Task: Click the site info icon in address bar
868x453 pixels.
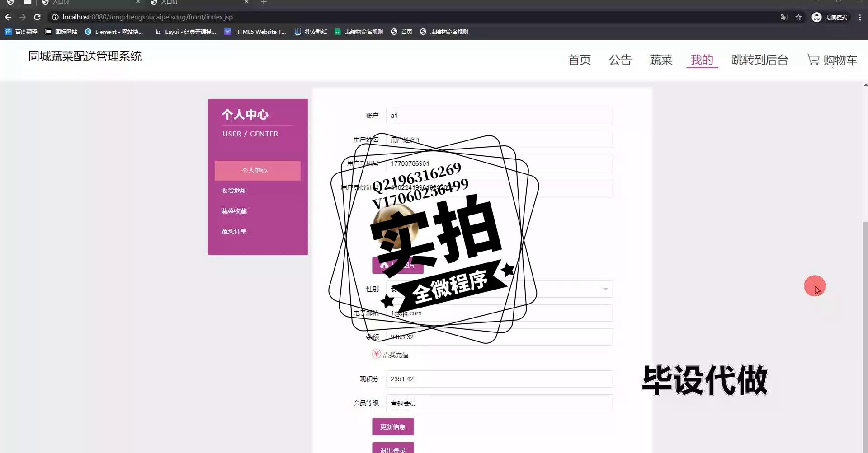Action: click(x=55, y=17)
